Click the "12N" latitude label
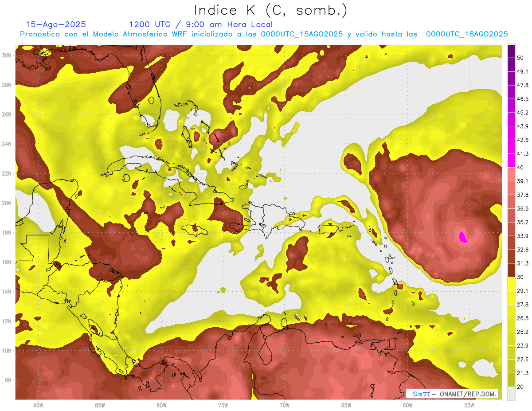This screenshot has width=532, height=411. coord(8,321)
